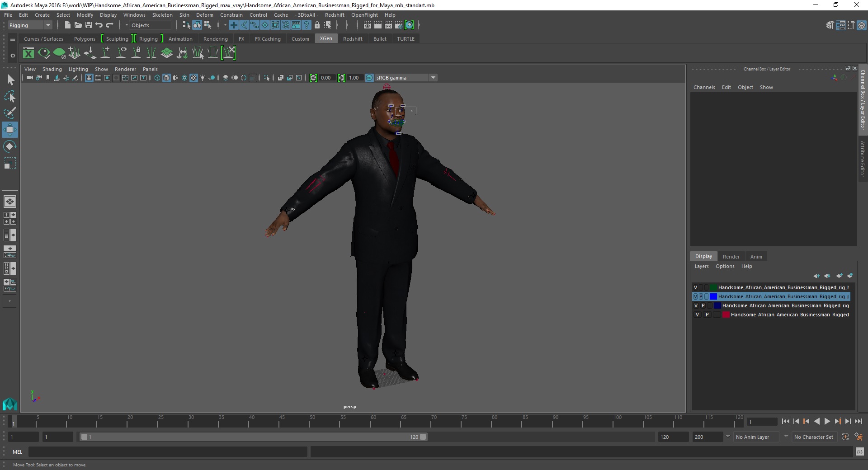Open layer editor Options menu
Image resolution: width=868 pixels, height=470 pixels.
tap(725, 266)
